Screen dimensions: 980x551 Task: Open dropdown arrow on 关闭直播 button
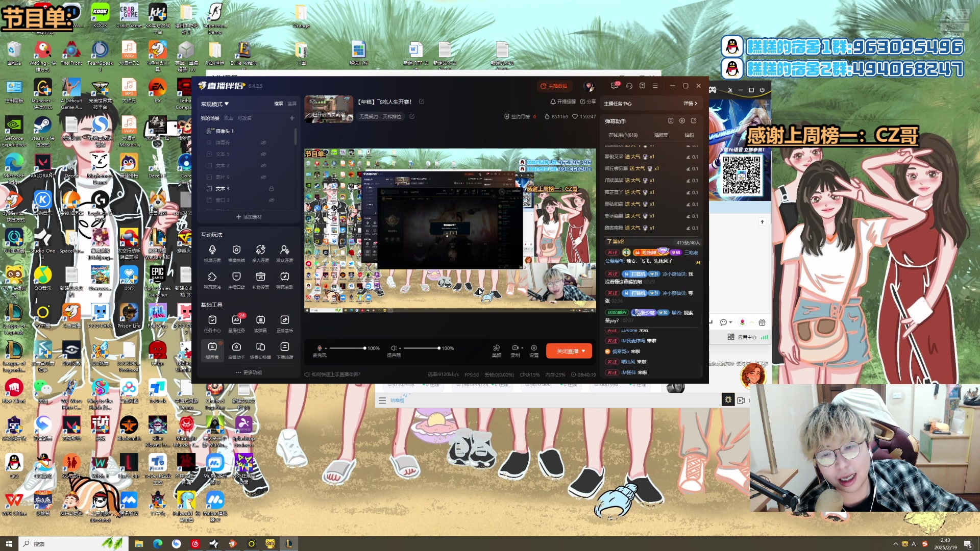click(x=583, y=351)
